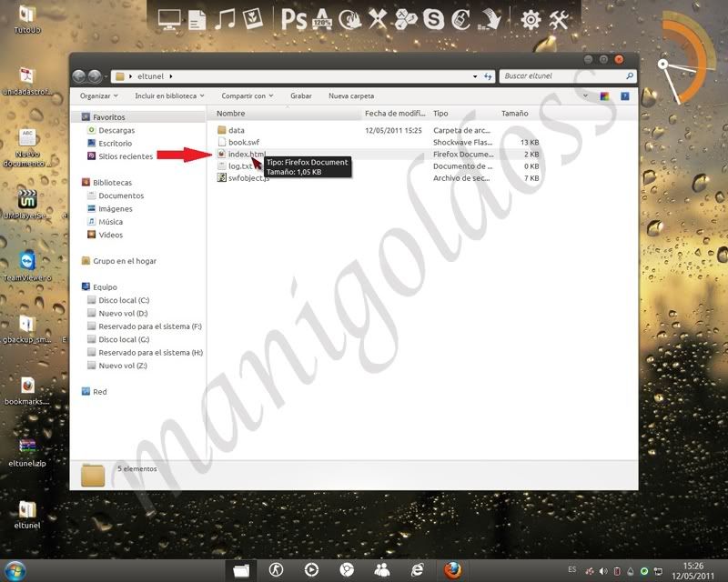
Task: Click the download arrow icon in the dock
Action: click(x=490, y=19)
